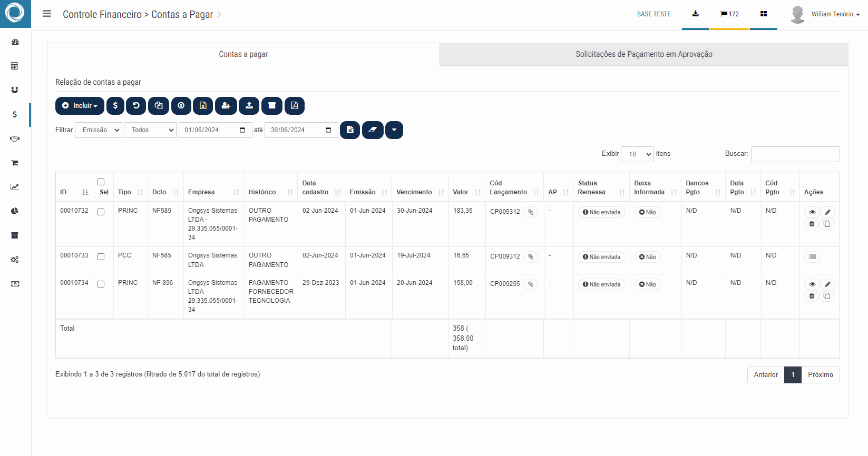This screenshot has width=868, height=456.
Task: Select the checkbox for row 00010734
Action: [x=101, y=284]
